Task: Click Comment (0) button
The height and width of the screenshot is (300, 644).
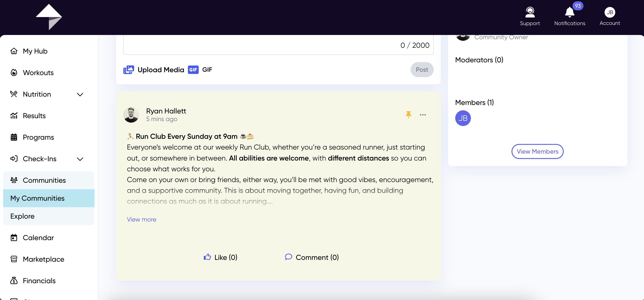Action: click(x=312, y=257)
